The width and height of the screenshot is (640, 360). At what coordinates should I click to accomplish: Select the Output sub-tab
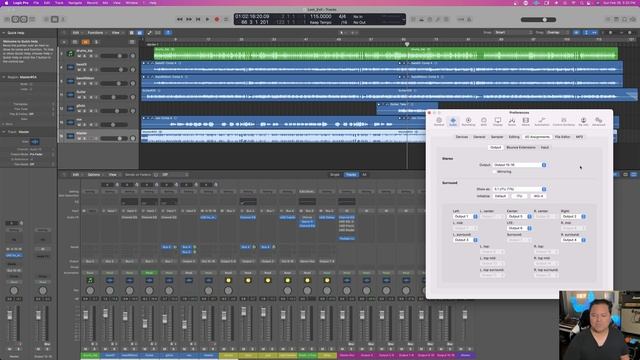click(496, 147)
